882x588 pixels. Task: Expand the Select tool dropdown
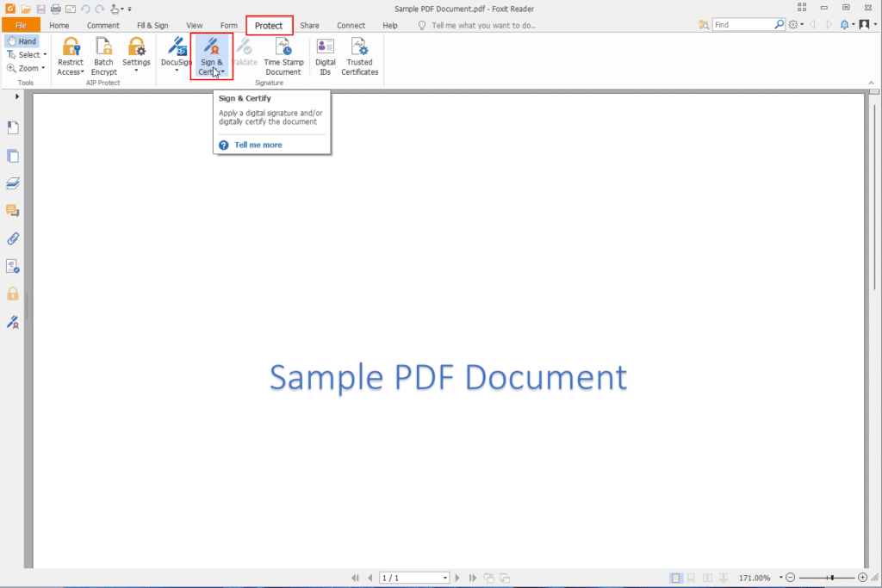(x=45, y=54)
